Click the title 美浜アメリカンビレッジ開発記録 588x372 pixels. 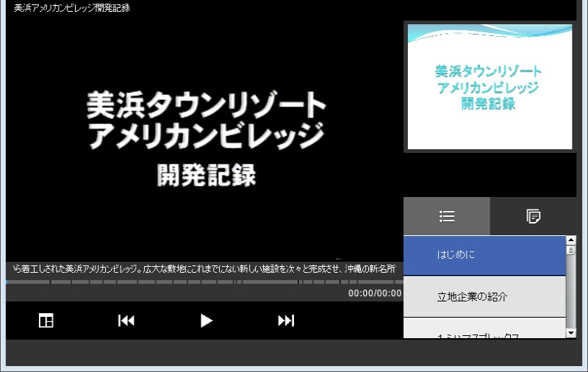[x=72, y=8]
